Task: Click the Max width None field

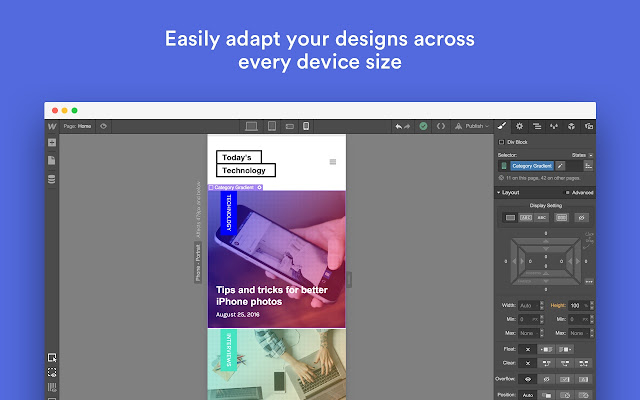Action: [x=528, y=333]
